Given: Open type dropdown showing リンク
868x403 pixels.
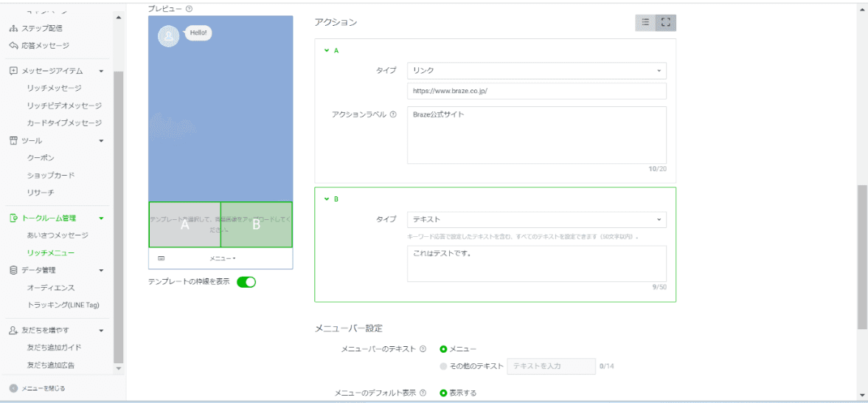Looking at the screenshot, I should pos(536,71).
